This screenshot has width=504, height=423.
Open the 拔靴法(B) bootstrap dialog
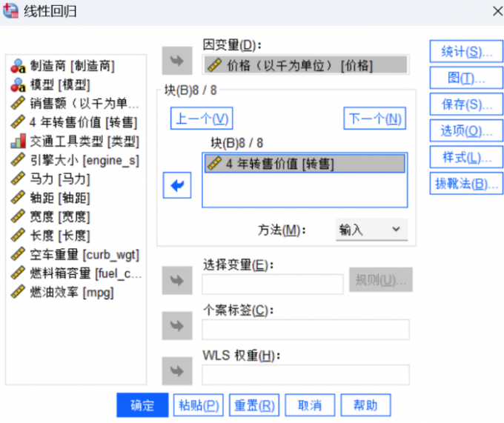(x=466, y=184)
